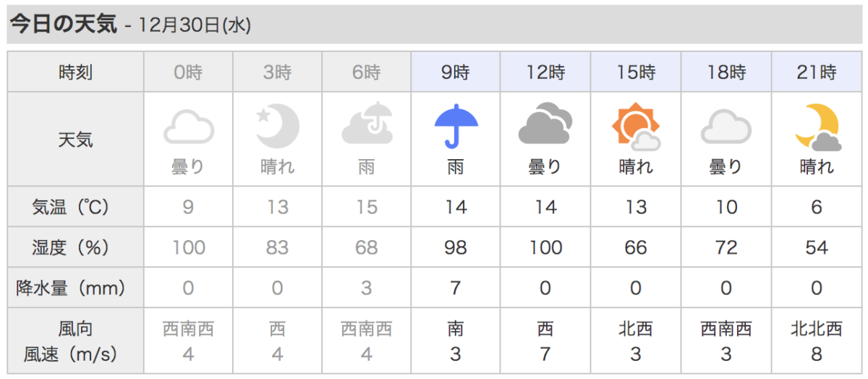
Task: Click the 時刻 row label
Action: 75,72
